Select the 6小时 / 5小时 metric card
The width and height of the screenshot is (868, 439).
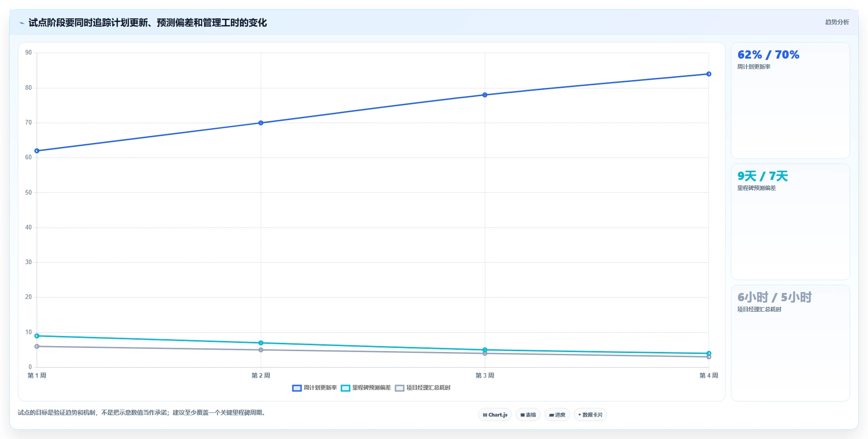tap(791, 343)
